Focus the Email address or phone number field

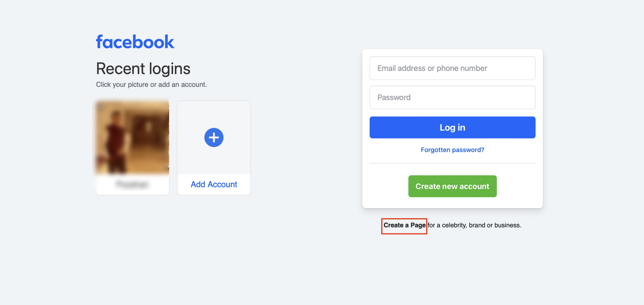(452, 68)
